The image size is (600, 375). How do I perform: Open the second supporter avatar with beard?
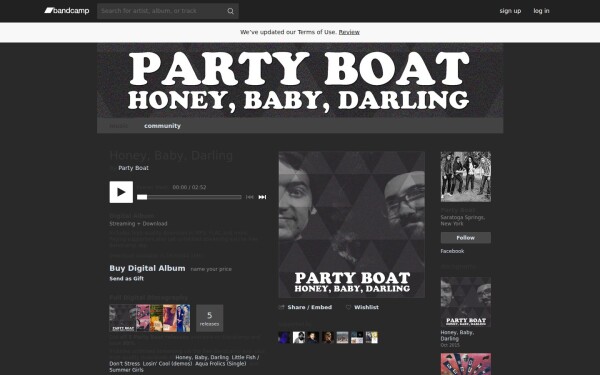click(298, 338)
